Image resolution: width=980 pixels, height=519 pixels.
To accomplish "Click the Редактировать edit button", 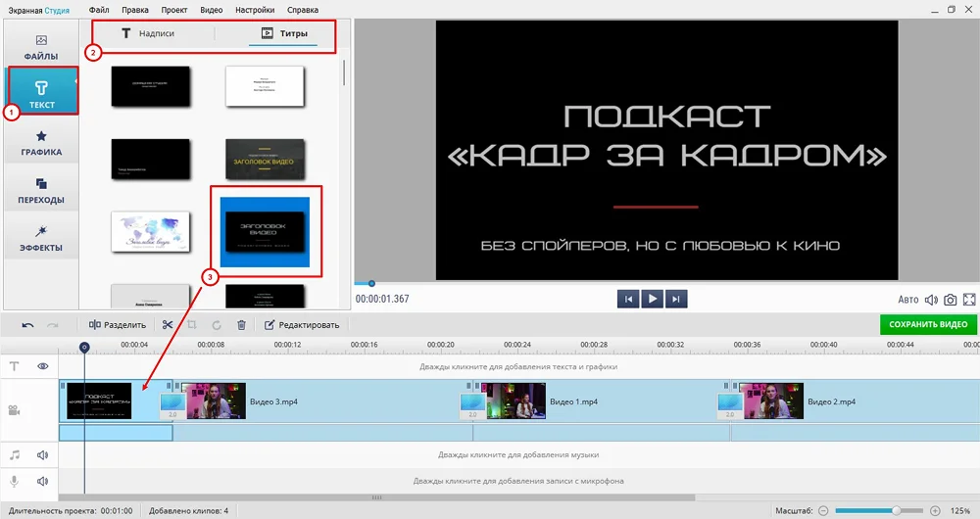I will pos(302,325).
